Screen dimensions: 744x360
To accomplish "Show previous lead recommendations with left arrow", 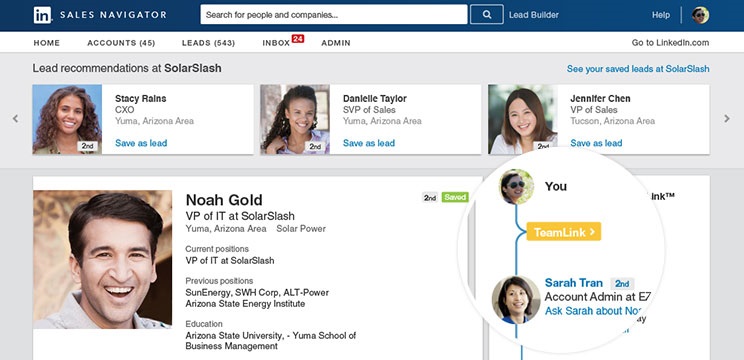I will coord(15,119).
